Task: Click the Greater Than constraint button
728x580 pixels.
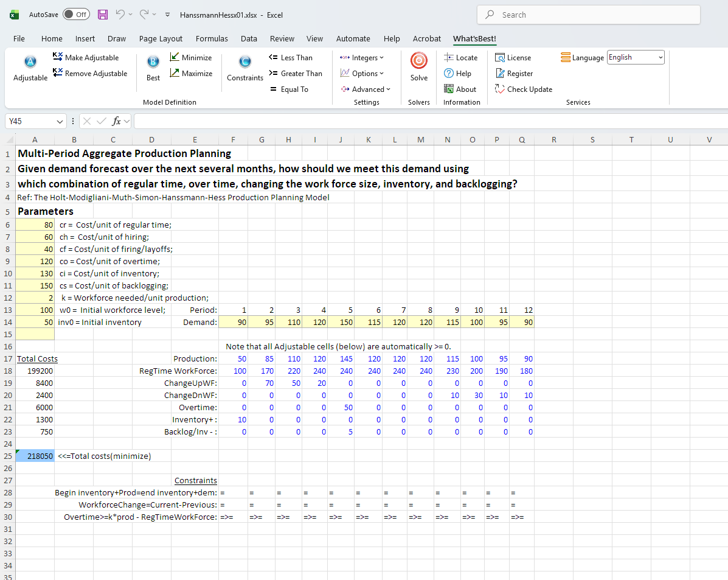Action: (x=296, y=74)
